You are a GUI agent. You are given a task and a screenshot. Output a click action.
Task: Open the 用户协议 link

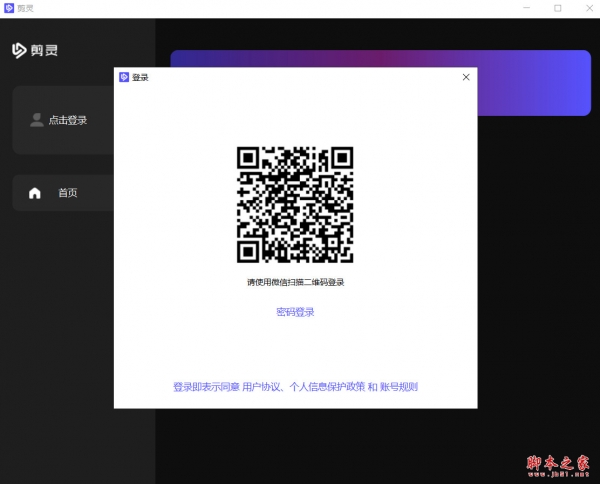(x=262, y=387)
